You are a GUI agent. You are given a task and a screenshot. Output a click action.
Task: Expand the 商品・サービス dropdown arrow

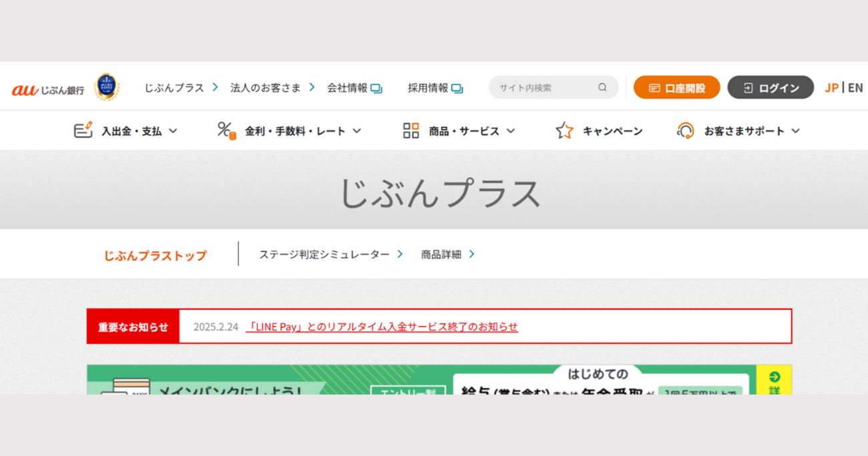511,131
